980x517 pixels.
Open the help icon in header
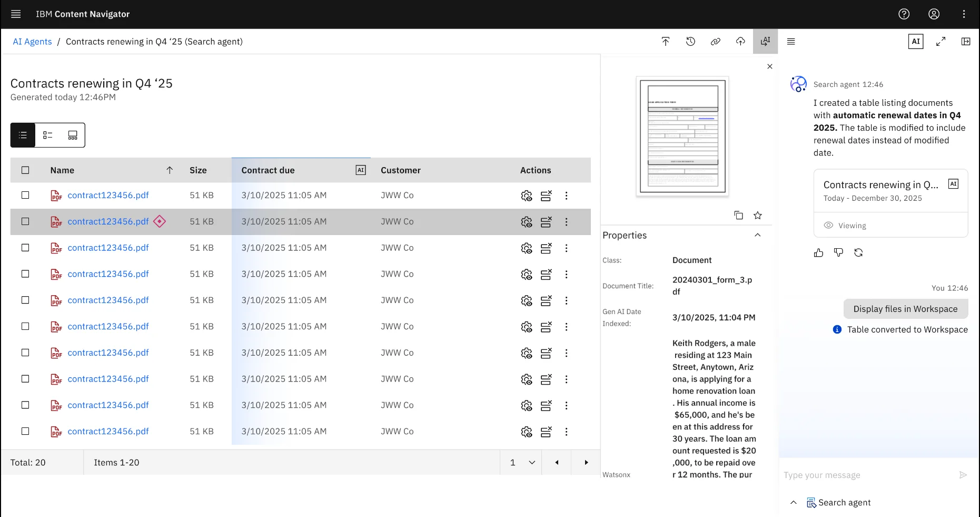[x=904, y=14]
